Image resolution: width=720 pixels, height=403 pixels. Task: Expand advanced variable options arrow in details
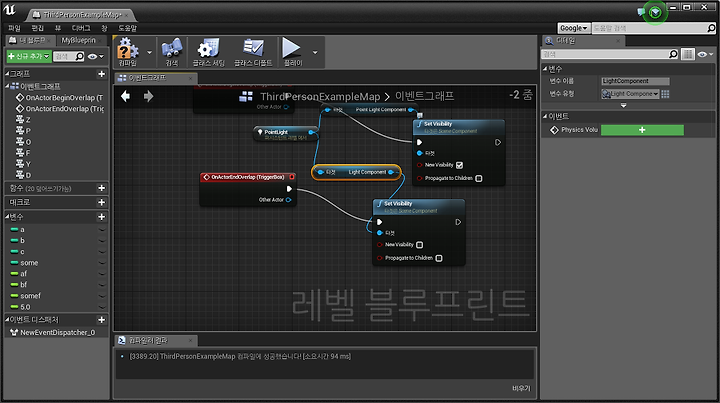click(623, 106)
